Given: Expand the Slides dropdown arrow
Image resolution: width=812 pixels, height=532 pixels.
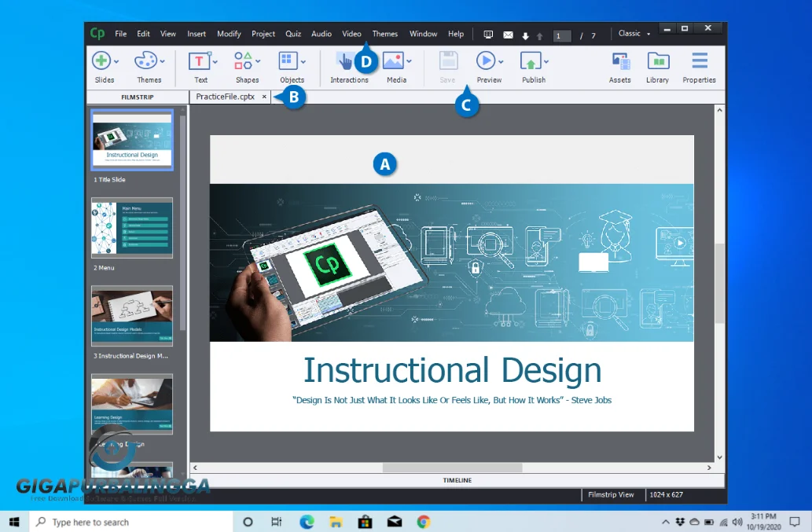Looking at the screenshot, I should 116,61.
